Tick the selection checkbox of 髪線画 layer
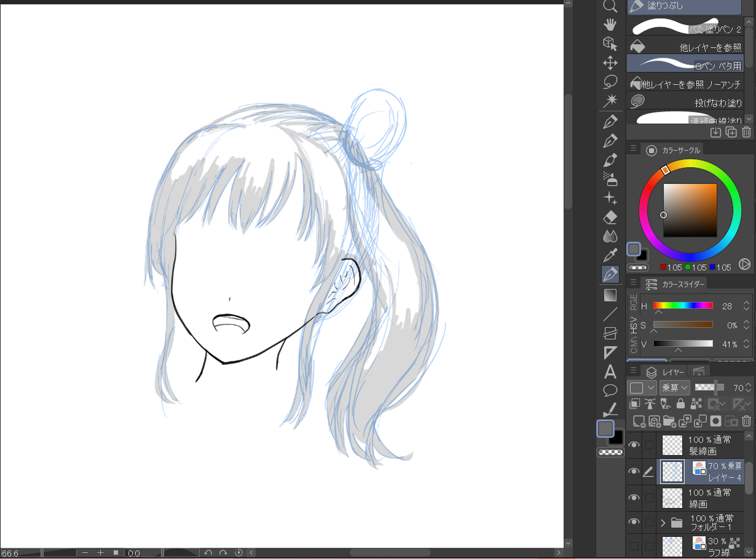This screenshot has width=756, height=559. (649, 445)
